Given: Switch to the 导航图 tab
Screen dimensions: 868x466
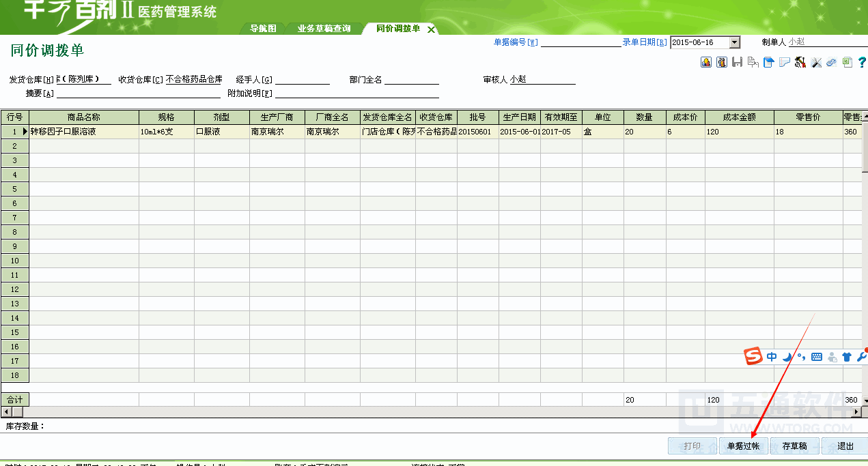Looking at the screenshot, I should tap(263, 29).
